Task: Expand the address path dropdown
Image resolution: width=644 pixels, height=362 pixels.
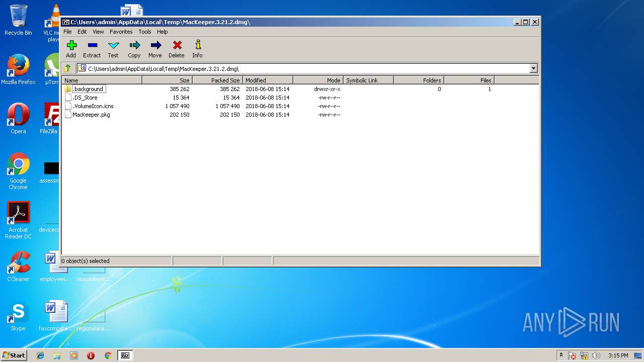Action: [534, 68]
